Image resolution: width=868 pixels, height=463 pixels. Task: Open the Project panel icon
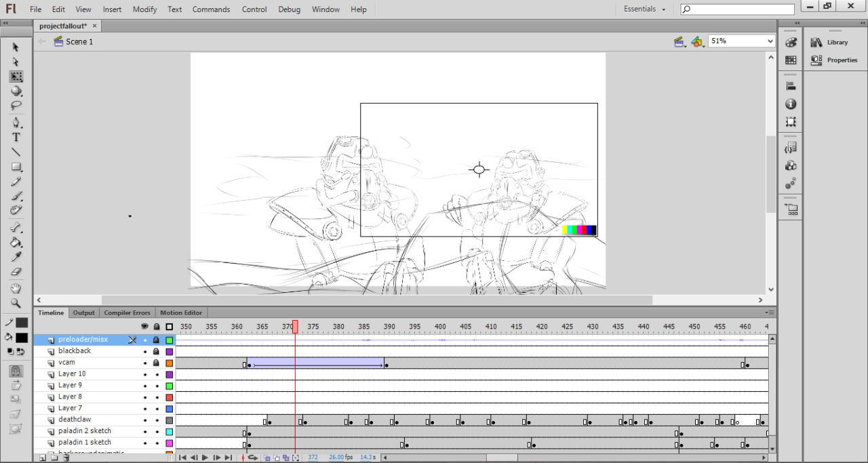click(791, 209)
